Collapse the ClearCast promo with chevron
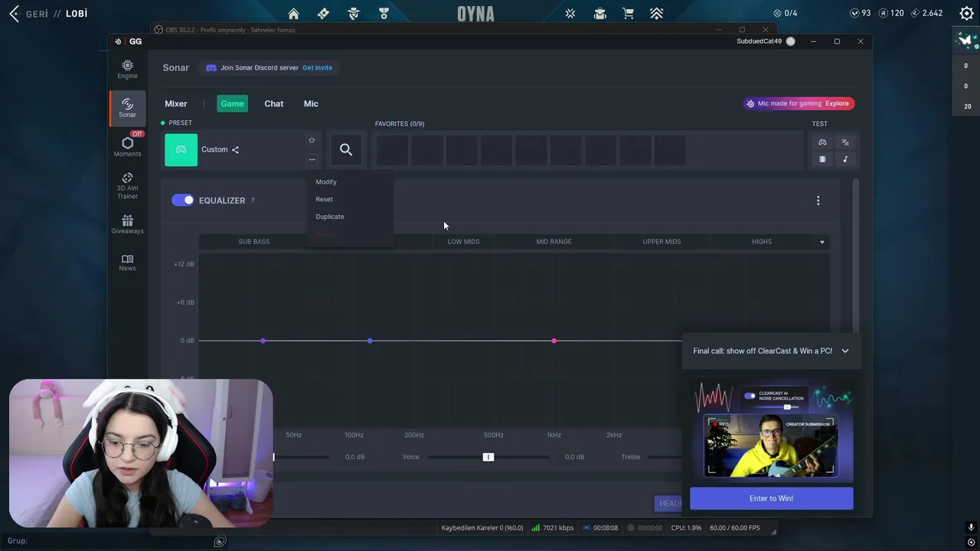 pos(845,350)
